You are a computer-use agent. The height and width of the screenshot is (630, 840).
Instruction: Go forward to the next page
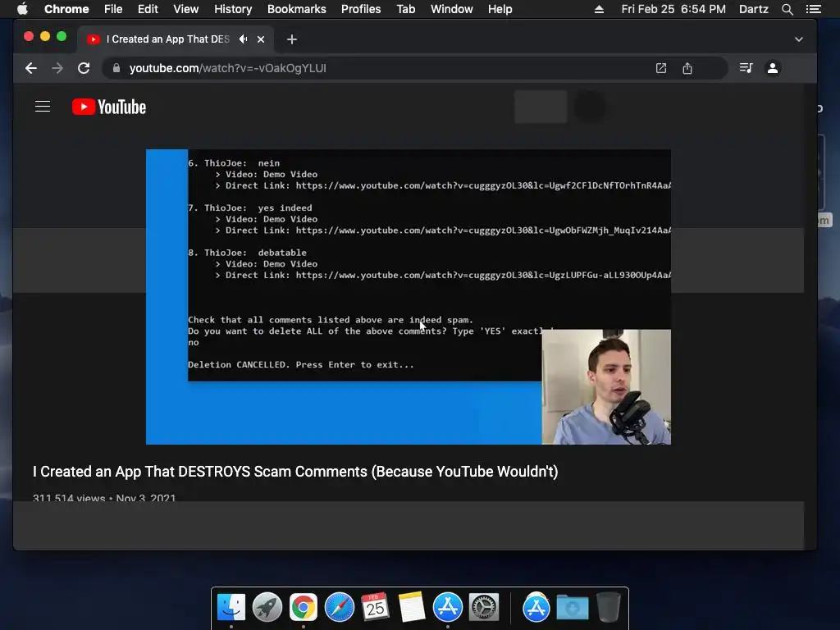pos(57,68)
